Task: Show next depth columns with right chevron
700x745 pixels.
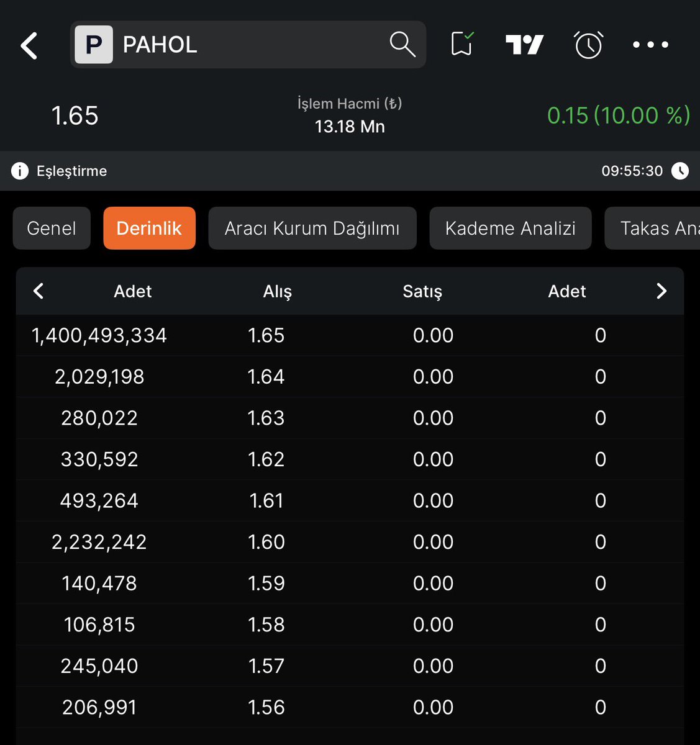Action: (661, 291)
